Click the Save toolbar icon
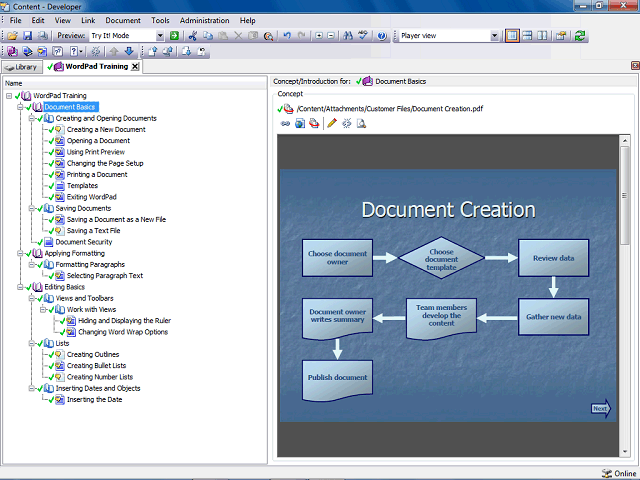640x480 pixels. pyautogui.click(x=27, y=36)
